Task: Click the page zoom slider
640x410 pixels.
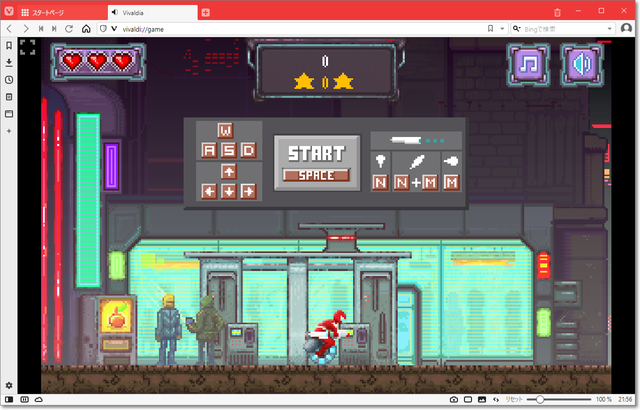Action: pyautogui.click(x=560, y=399)
